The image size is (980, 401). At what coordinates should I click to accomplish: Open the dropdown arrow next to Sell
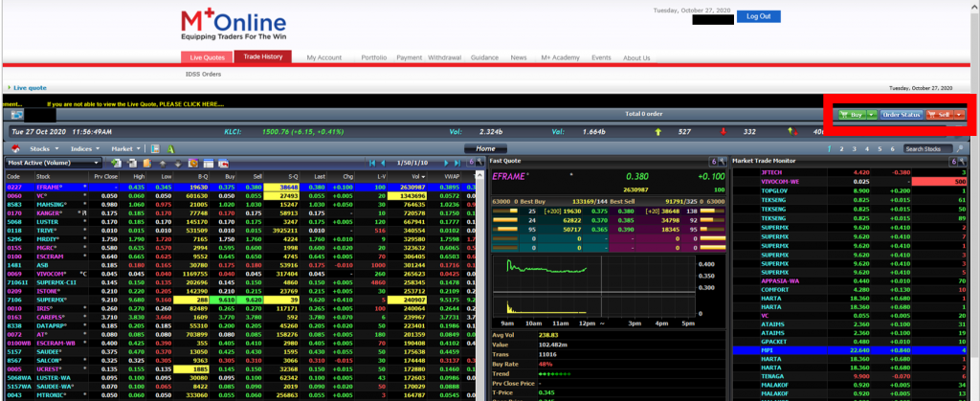[x=959, y=114]
